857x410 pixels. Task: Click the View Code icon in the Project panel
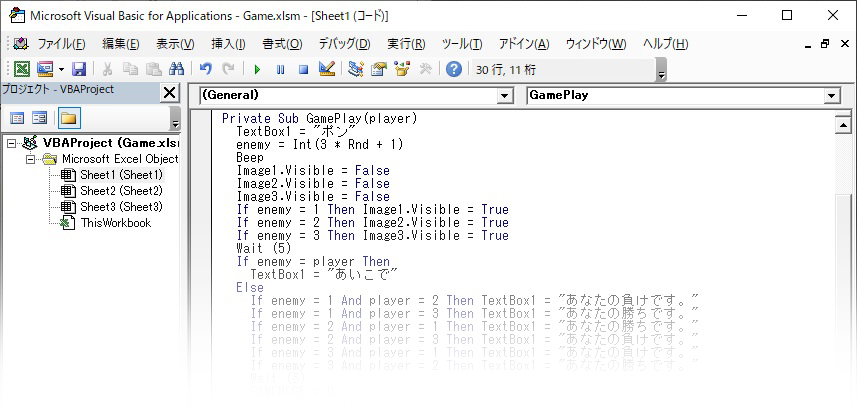point(17,118)
